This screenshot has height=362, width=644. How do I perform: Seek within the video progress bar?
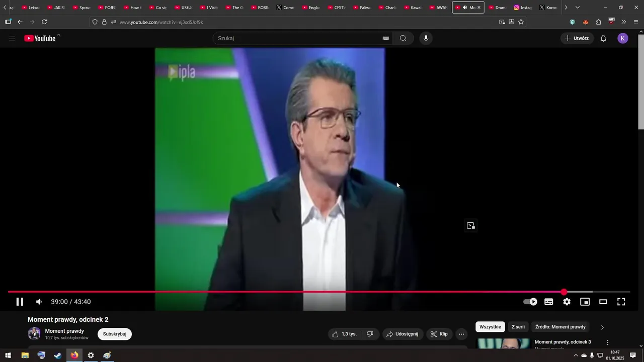coord(319,292)
